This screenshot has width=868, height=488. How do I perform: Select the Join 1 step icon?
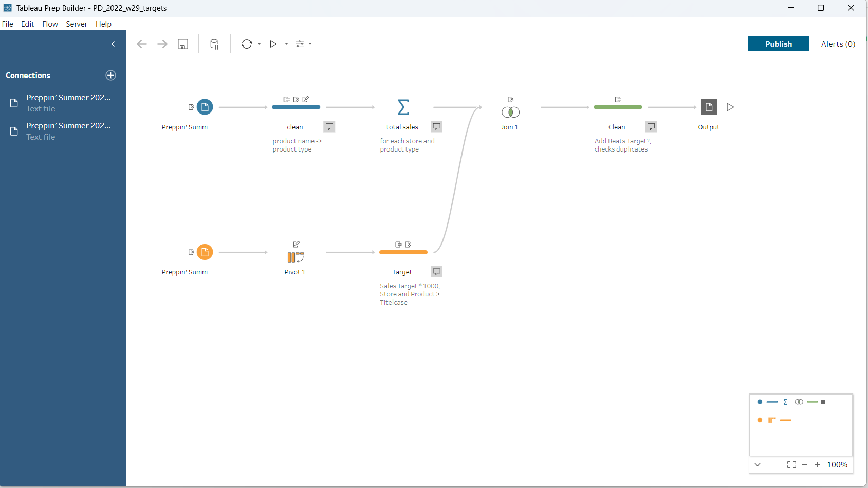[510, 112]
